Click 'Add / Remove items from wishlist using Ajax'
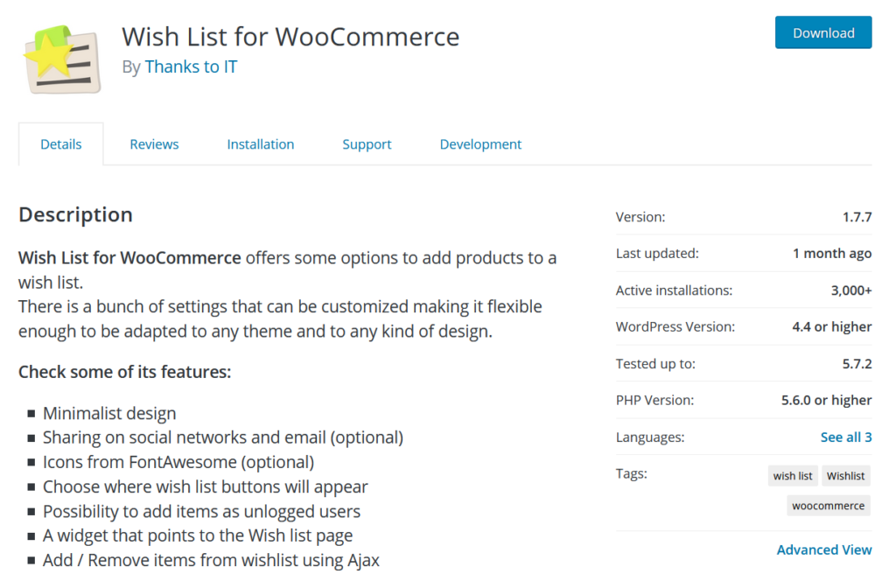This screenshot has width=896, height=588. (x=211, y=561)
